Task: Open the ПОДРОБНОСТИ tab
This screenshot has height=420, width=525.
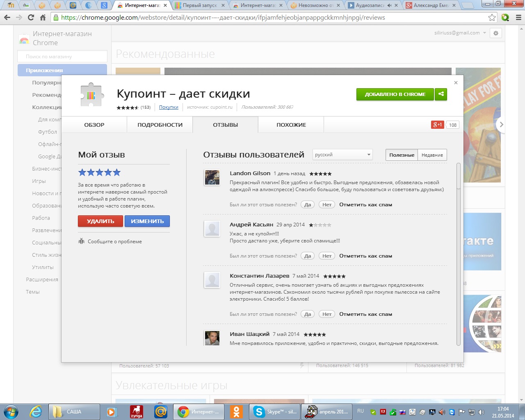Action: 160,125
